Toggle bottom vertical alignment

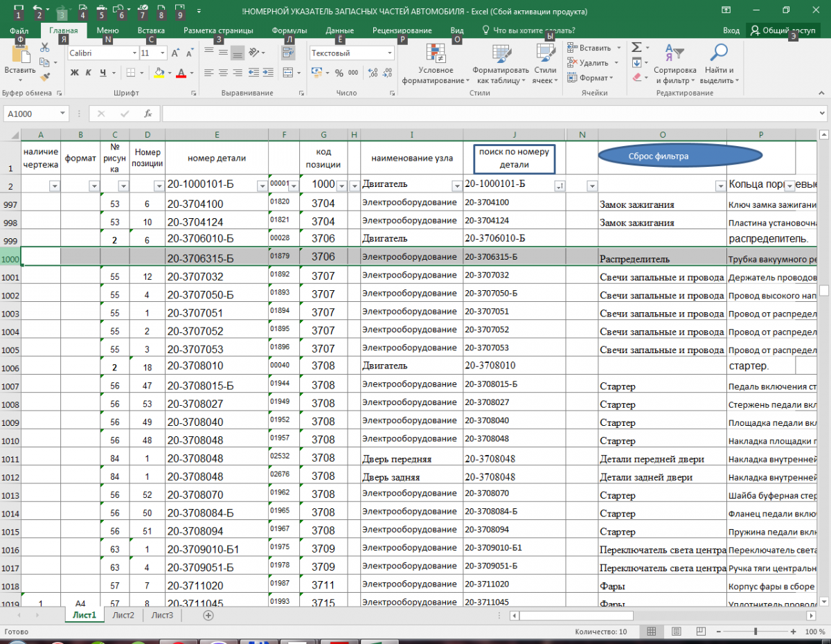click(238, 53)
